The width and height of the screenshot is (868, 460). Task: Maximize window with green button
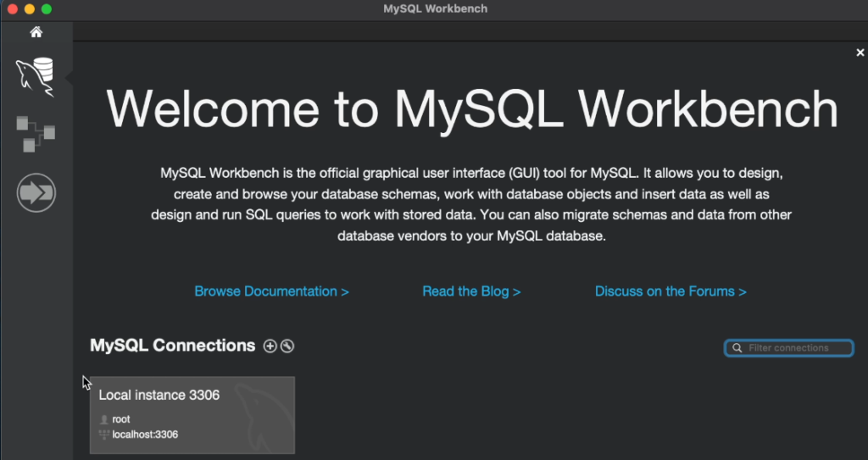(47, 8)
